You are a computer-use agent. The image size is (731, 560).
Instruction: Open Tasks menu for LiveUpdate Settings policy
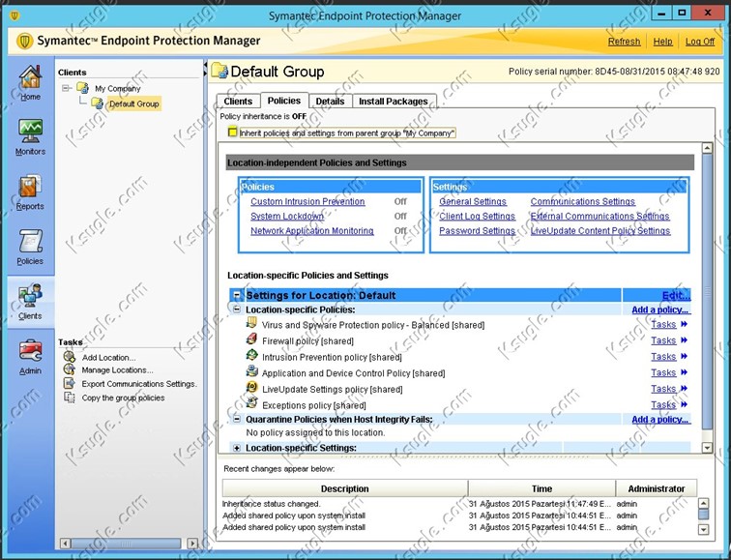(669, 389)
